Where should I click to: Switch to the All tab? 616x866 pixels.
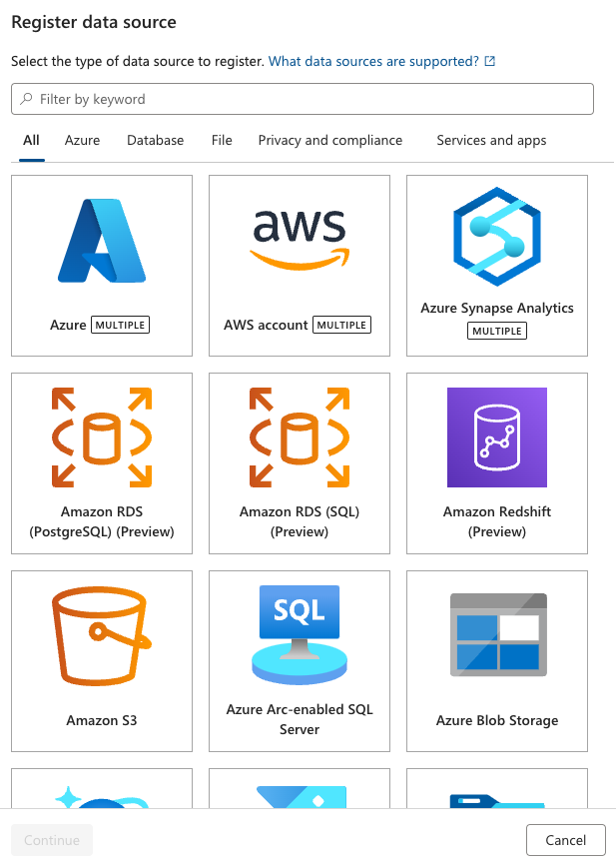32,140
